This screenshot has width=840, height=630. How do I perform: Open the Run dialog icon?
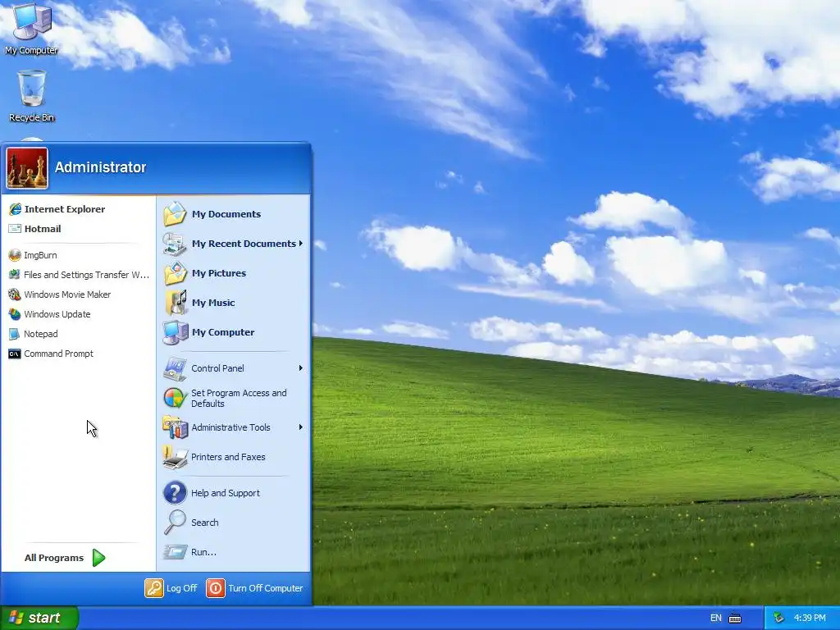(x=176, y=552)
